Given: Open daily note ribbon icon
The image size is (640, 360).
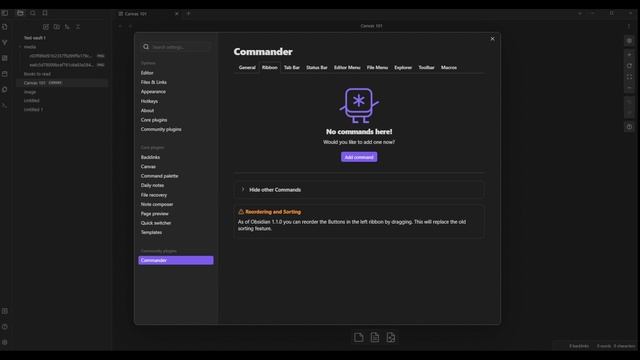Looking at the screenshot, I should pyautogui.click(x=4, y=74).
